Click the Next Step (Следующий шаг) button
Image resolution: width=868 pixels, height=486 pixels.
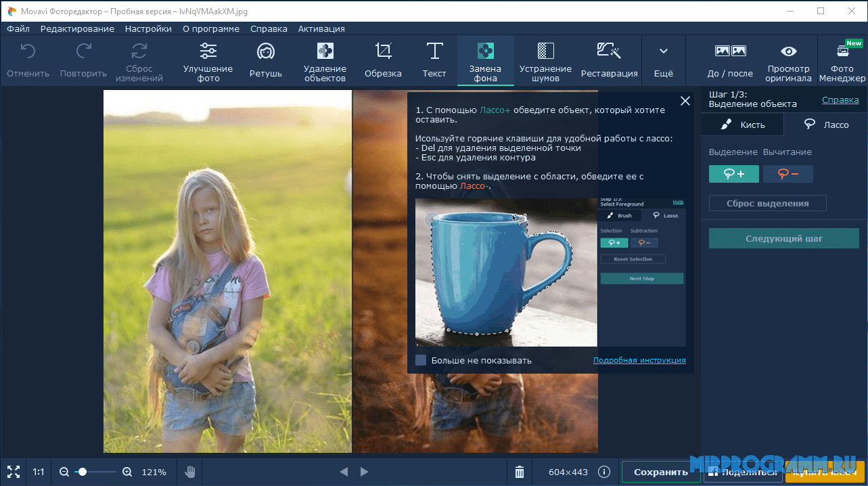pyautogui.click(x=783, y=238)
